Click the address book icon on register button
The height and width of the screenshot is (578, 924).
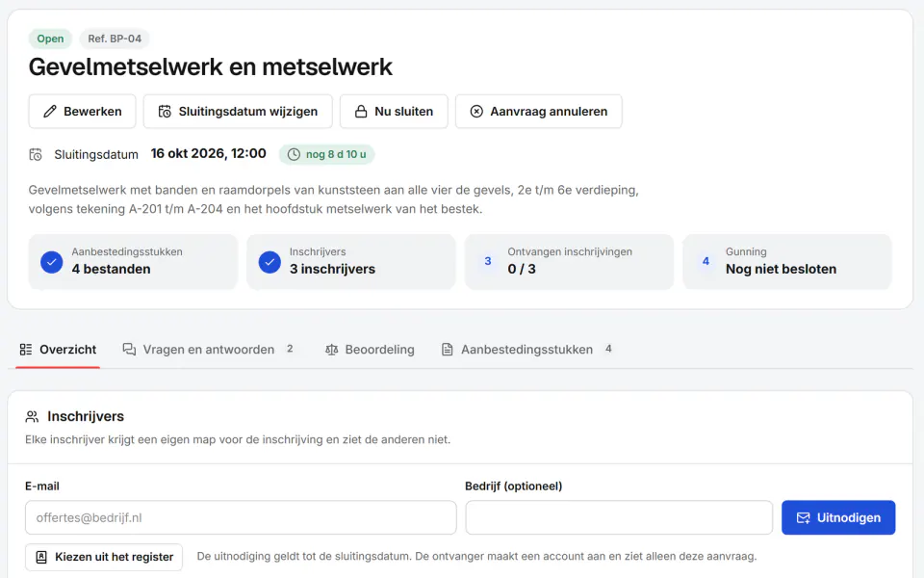[41, 557]
